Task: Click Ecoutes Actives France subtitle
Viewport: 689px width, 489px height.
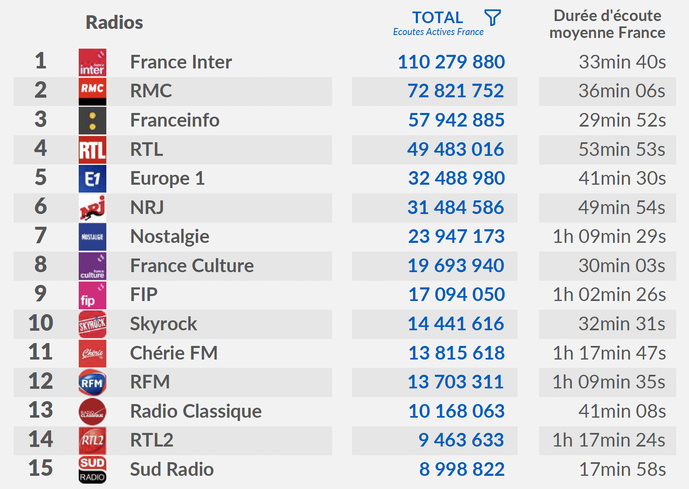Action: (438, 32)
